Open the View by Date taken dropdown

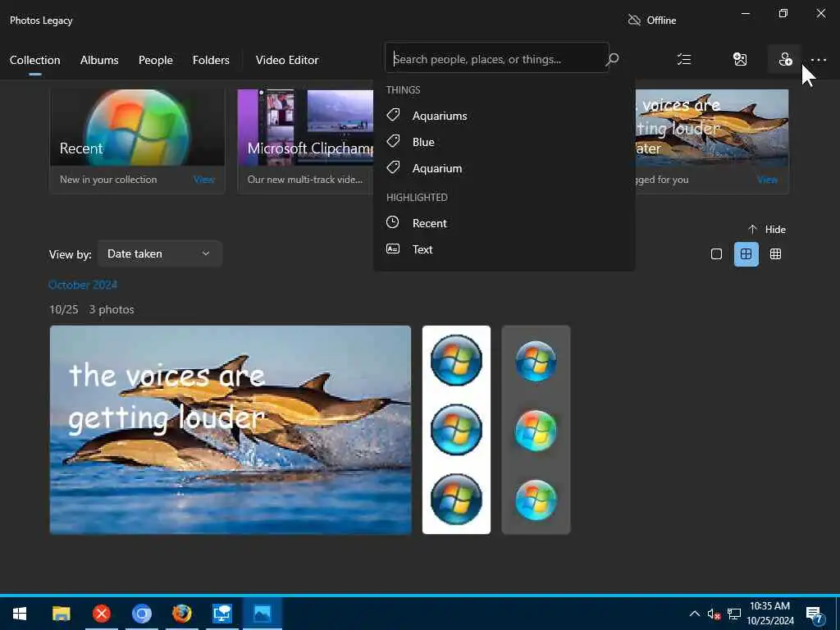point(160,254)
